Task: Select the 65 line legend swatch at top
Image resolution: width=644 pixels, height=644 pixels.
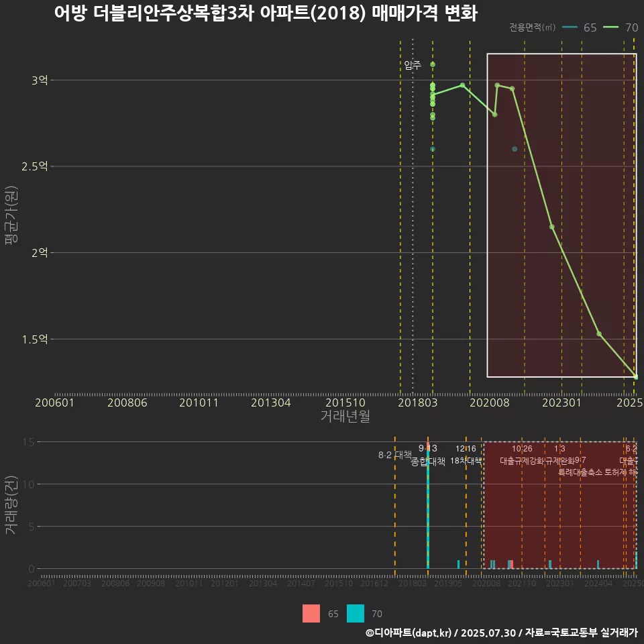Action: (x=570, y=28)
